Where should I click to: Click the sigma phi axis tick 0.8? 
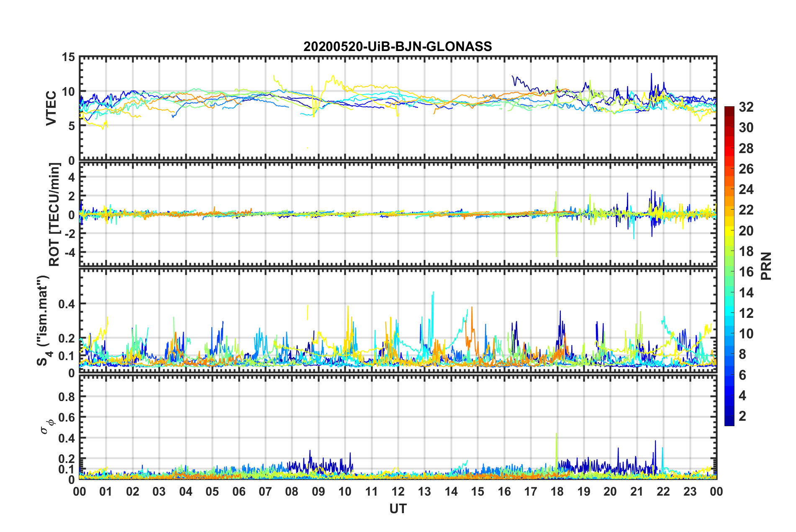click(67, 396)
